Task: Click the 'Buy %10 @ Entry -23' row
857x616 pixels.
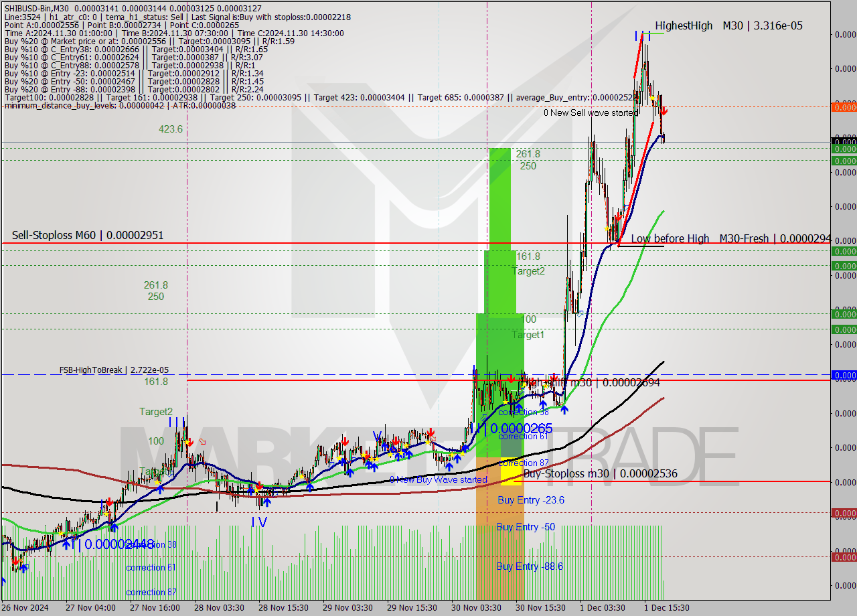Action: (x=133, y=73)
